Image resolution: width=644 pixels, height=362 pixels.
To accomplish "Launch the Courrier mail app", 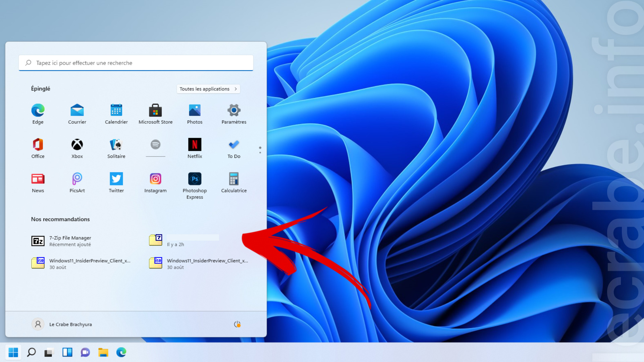I will (x=77, y=114).
